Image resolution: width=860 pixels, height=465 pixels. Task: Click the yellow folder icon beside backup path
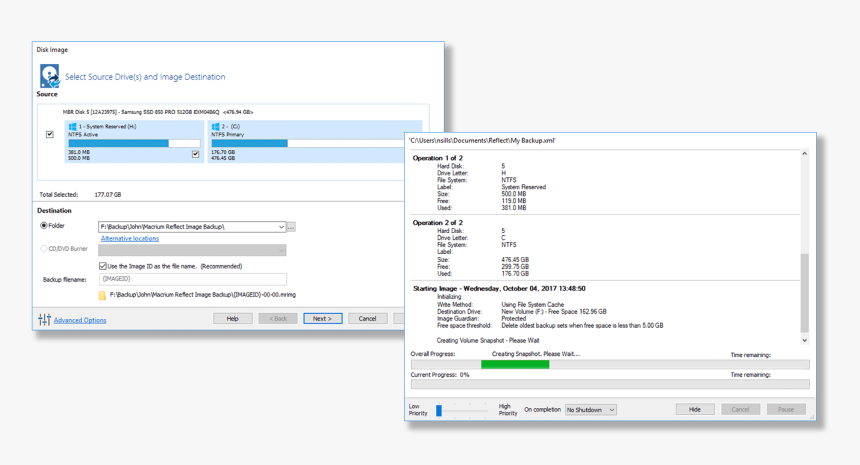pyautogui.click(x=102, y=295)
